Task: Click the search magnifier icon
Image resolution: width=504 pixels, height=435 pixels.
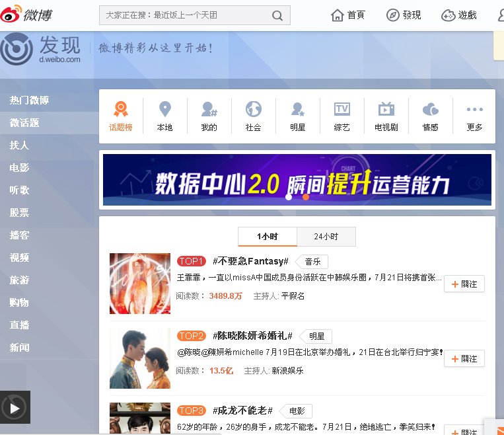Action: pos(277,15)
